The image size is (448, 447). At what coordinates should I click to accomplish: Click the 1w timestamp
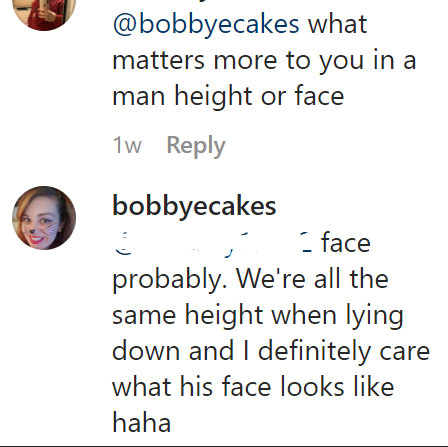click(127, 145)
